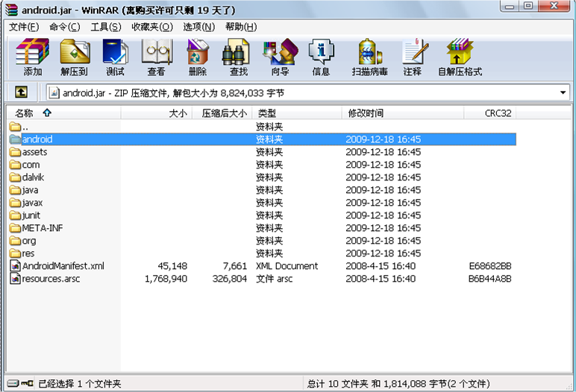Click the META-INF folder icon

coord(15,228)
